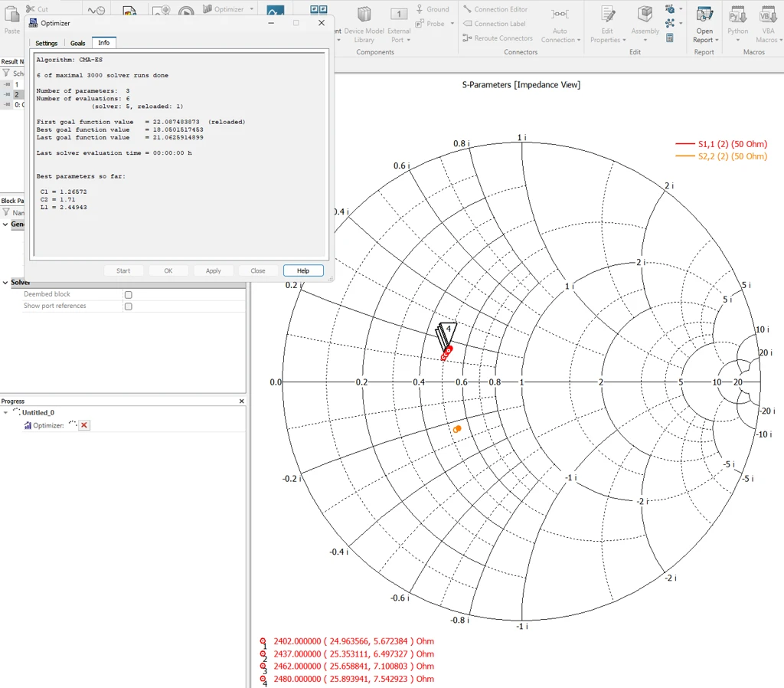Click the Cut scissors icon

click(31, 8)
